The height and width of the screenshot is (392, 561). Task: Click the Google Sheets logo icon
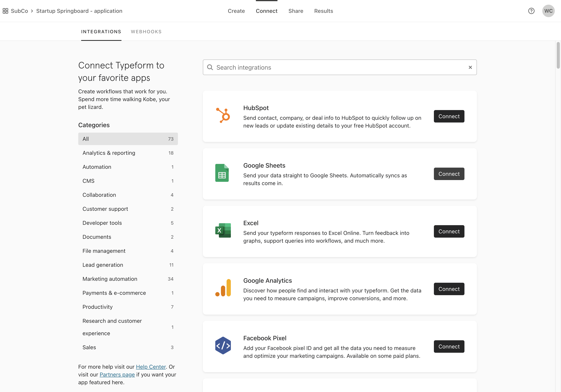pos(222,173)
